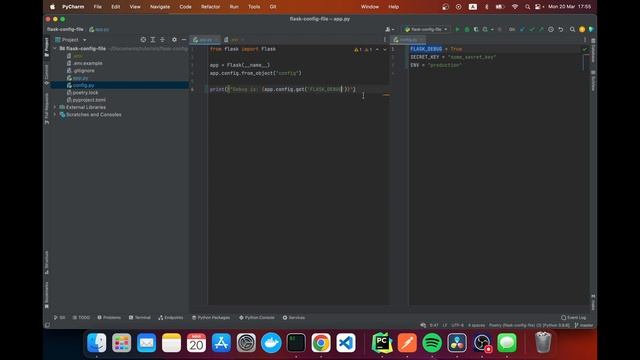Open the Tools menu
This screenshot has width=640, height=360.
pyautogui.click(x=254, y=7)
